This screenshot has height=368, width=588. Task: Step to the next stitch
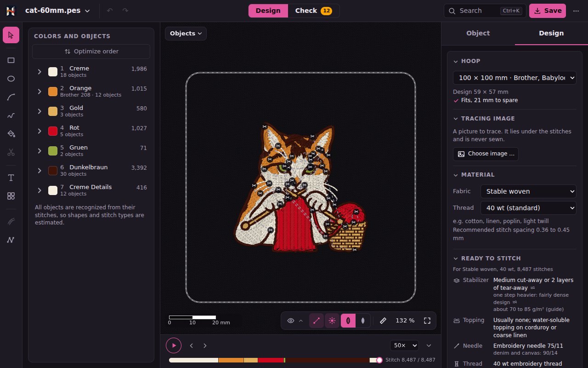[x=205, y=345]
